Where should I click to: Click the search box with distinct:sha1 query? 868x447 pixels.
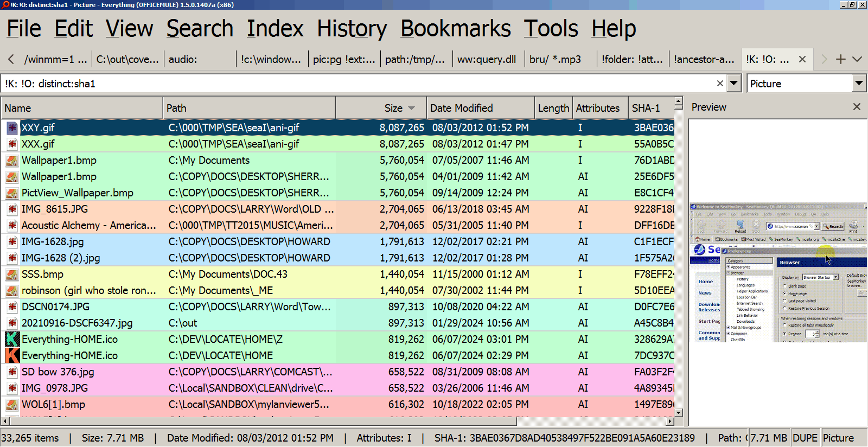pyautogui.click(x=358, y=84)
